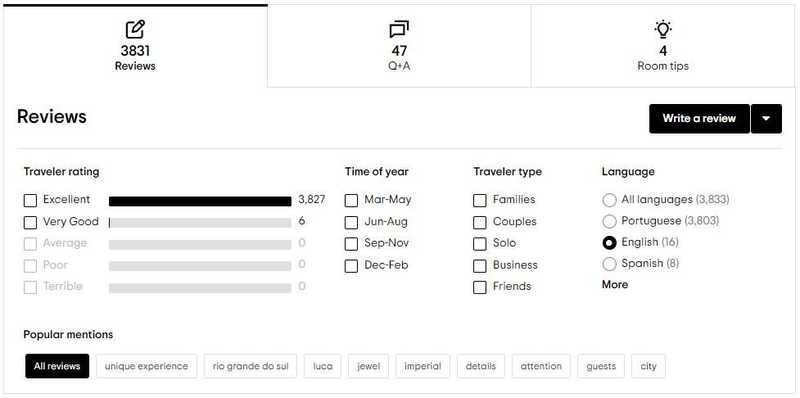Open the dropdown arrow beside Write a review
800x398 pixels.
pyautogui.click(x=766, y=119)
